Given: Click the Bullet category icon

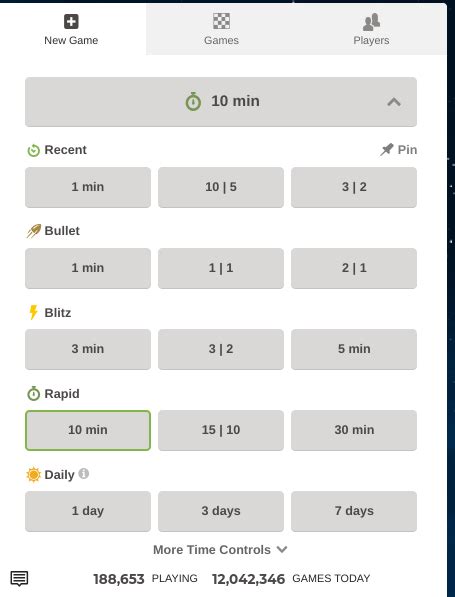Looking at the screenshot, I should pos(34,231).
